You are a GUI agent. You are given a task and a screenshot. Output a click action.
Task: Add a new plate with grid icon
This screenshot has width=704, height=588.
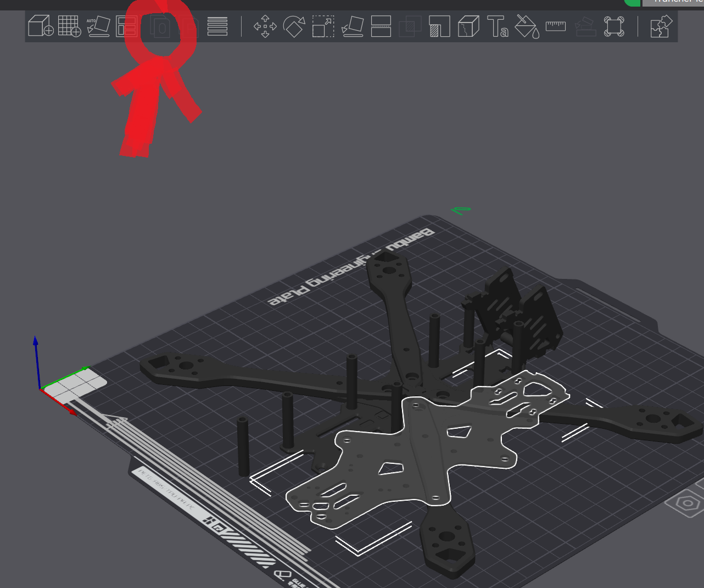(x=69, y=26)
